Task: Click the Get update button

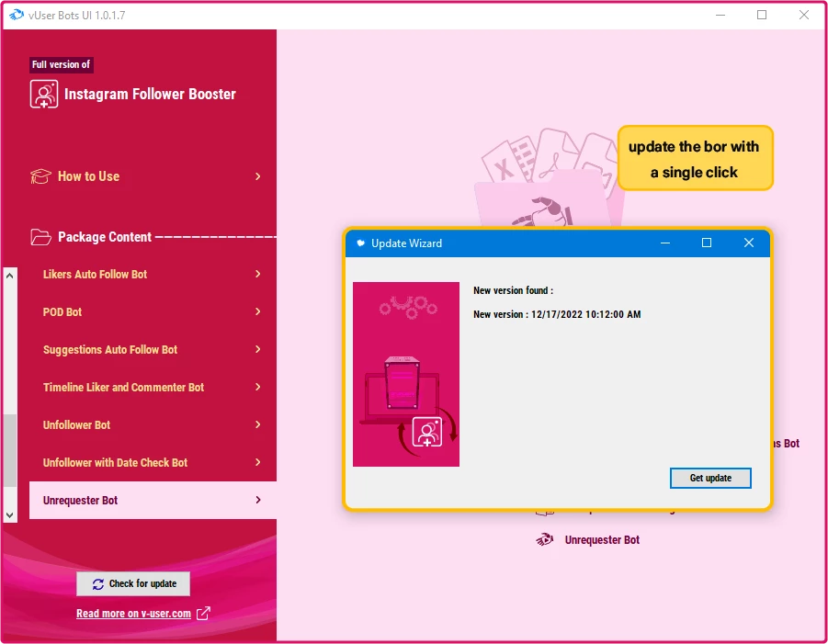Action: pos(710,479)
